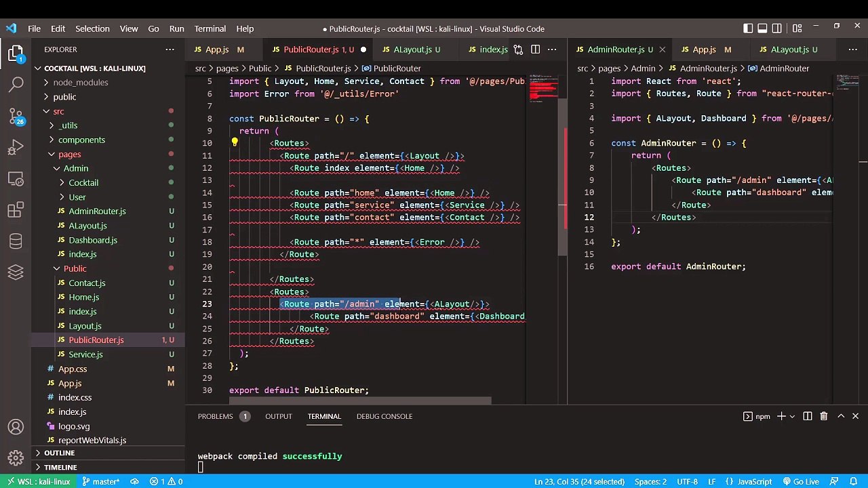Click Visual Studio Code logo icon
This screenshot has width=868, height=488.
(x=11, y=28)
